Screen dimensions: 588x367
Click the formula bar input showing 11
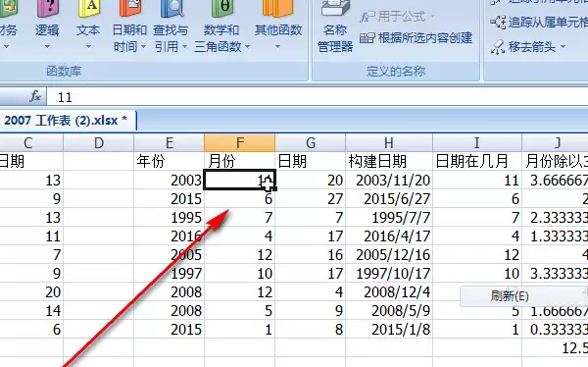pyautogui.click(x=318, y=97)
